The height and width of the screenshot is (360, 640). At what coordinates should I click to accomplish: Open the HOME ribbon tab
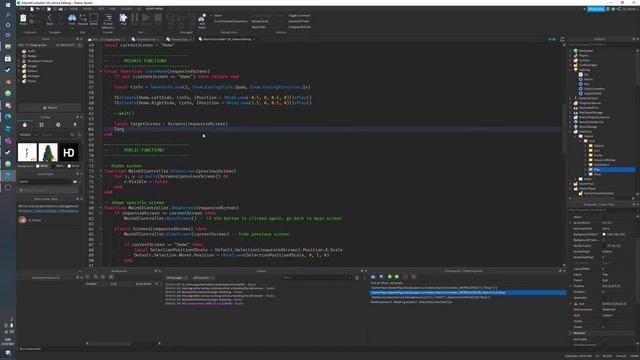tap(74, 9)
